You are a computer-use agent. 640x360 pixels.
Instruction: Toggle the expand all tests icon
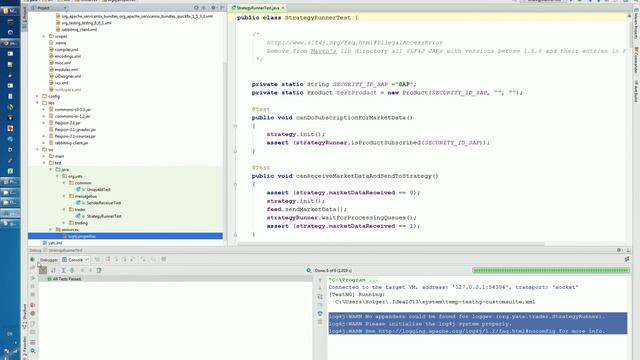coord(63,270)
